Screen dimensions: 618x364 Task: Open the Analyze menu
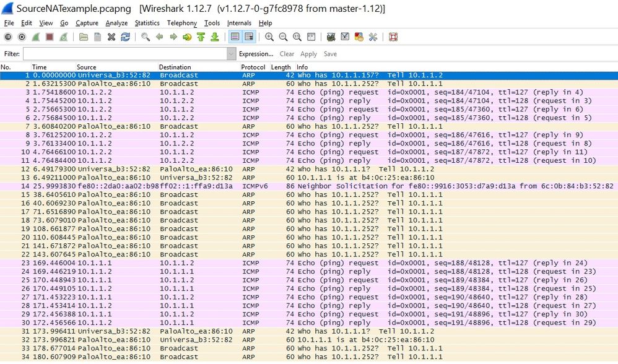coord(116,23)
